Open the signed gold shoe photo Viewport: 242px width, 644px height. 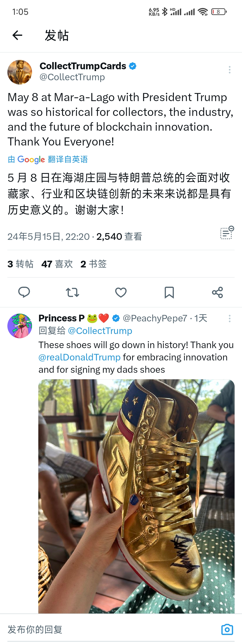(136, 496)
